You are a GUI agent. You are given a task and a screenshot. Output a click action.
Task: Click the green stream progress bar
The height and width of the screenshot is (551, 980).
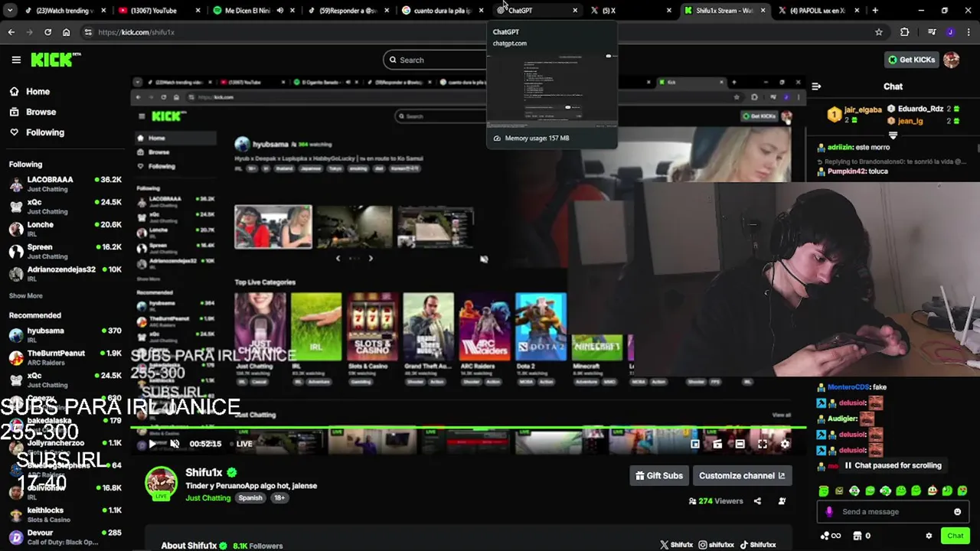click(469, 429)
